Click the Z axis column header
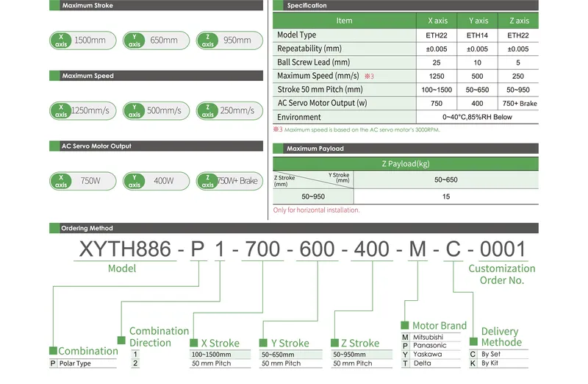The width and height of the screenshot is (588, 384). coord(519,21)
